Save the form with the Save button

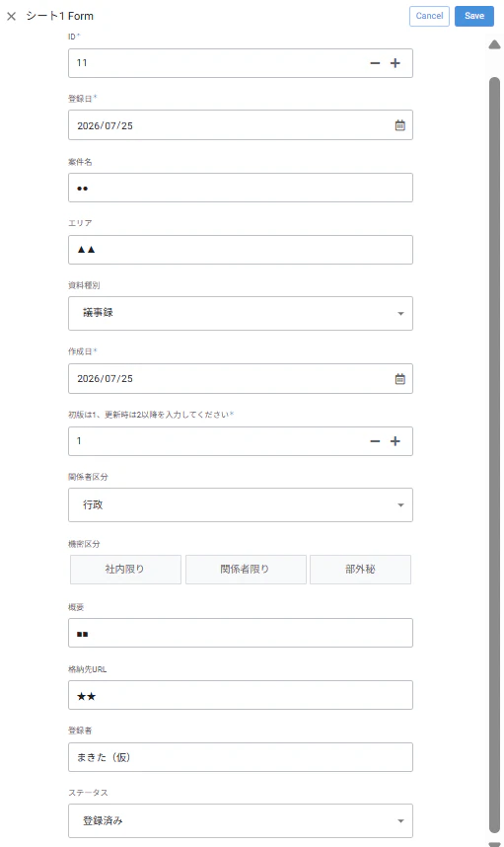click(473, 16)
